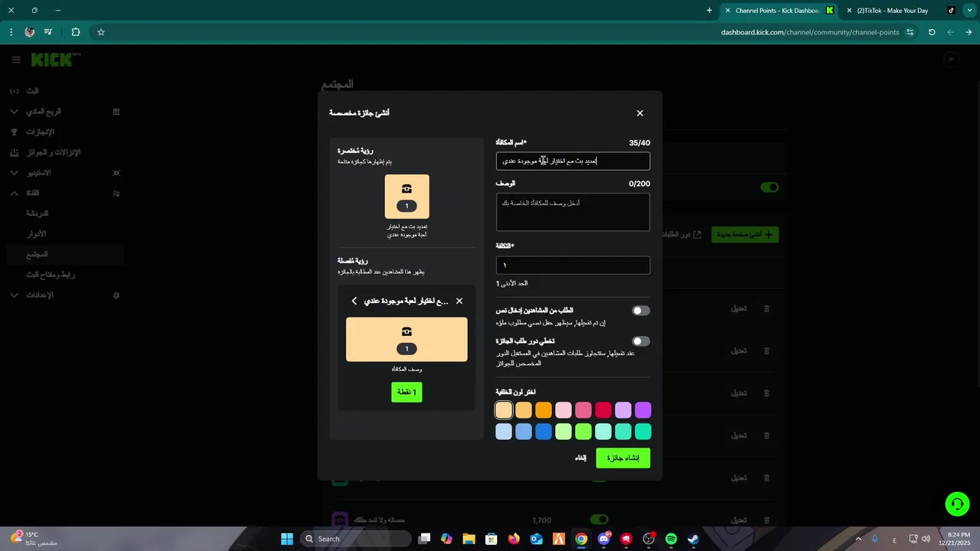
Task: Select the turquoise background color
Action: (623, 432)
